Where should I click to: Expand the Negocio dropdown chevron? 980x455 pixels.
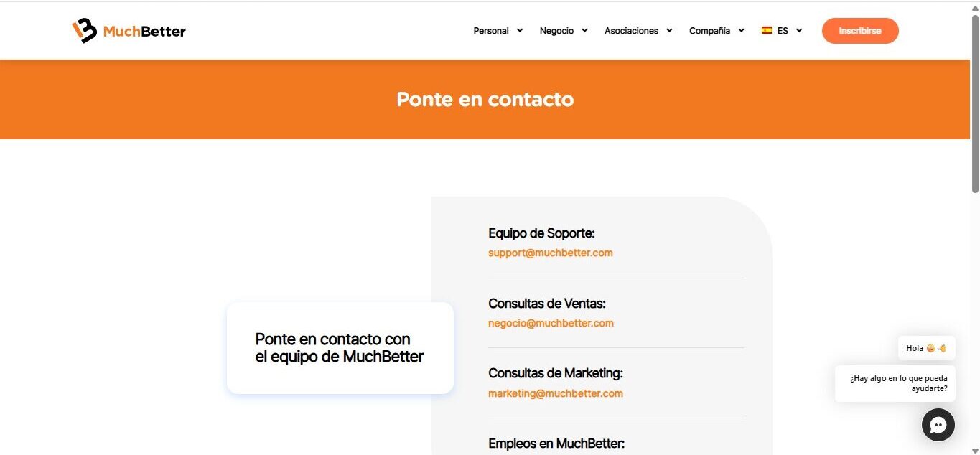pos(584,30)
